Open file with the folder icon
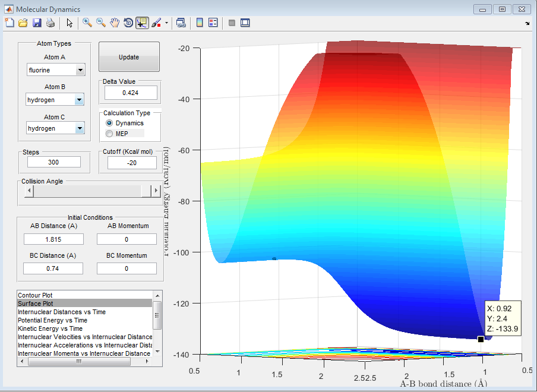Screen dimensions: 537x392 pyautogui.click(x=23, y=23)
